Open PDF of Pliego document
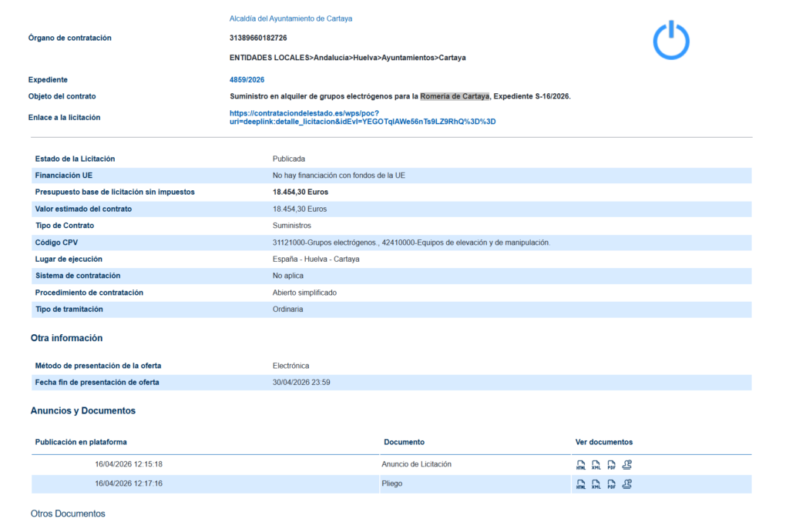The height and width of the screenshot is (532, 789). click(611, 484)
